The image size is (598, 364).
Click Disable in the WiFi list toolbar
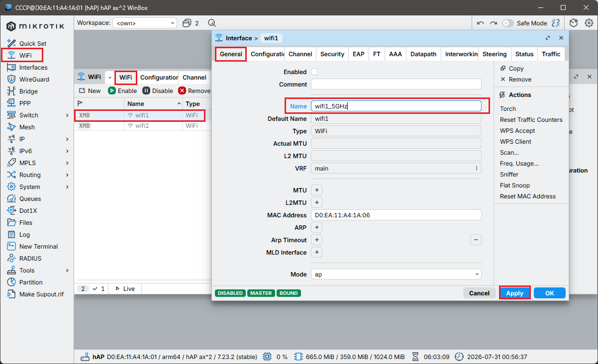[158, 91]
